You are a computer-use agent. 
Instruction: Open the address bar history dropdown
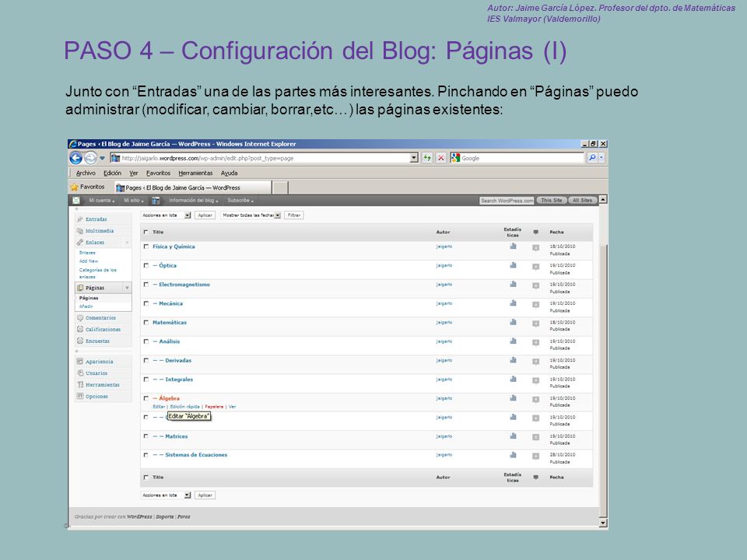414,158
